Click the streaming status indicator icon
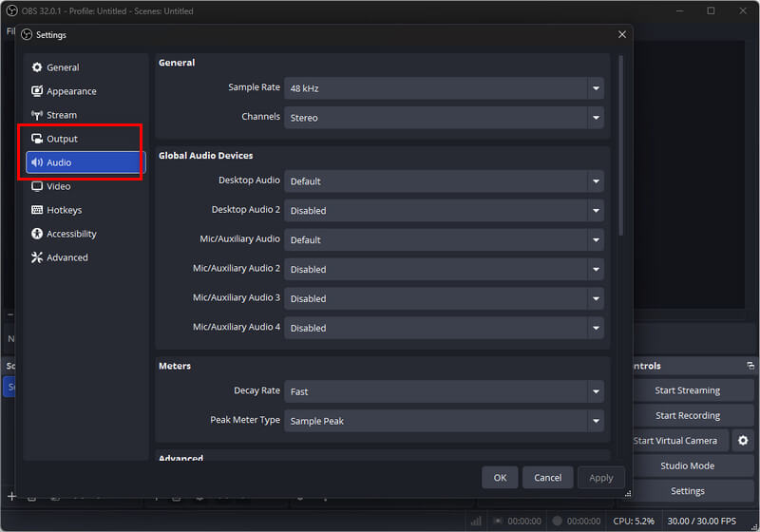The image size is (760, 532). [x=498, y=521]
